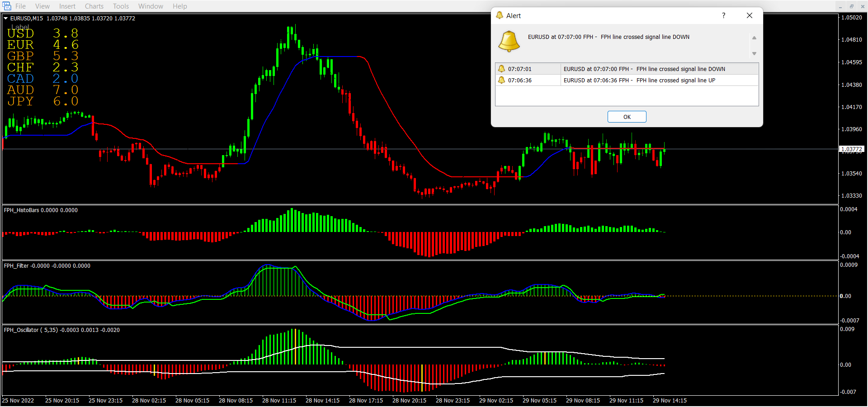Click the small bell in the Alert title bar
Screen dimensions: 868x407
point(500,15)
